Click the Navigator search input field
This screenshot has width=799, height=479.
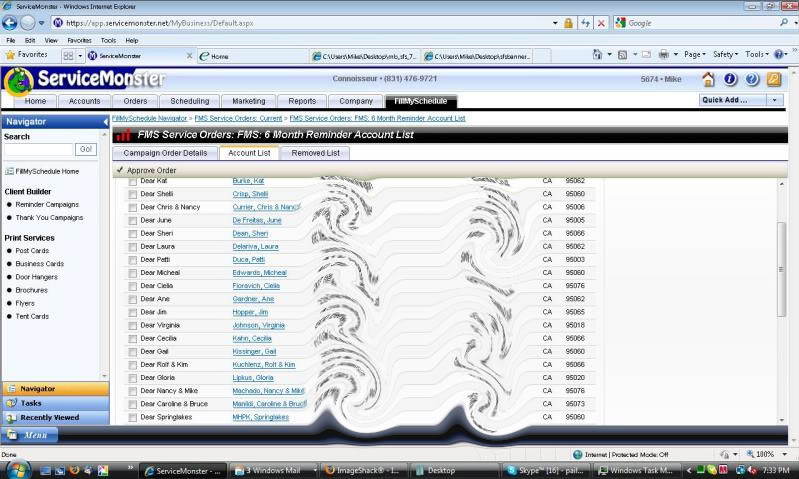point(38,150)
